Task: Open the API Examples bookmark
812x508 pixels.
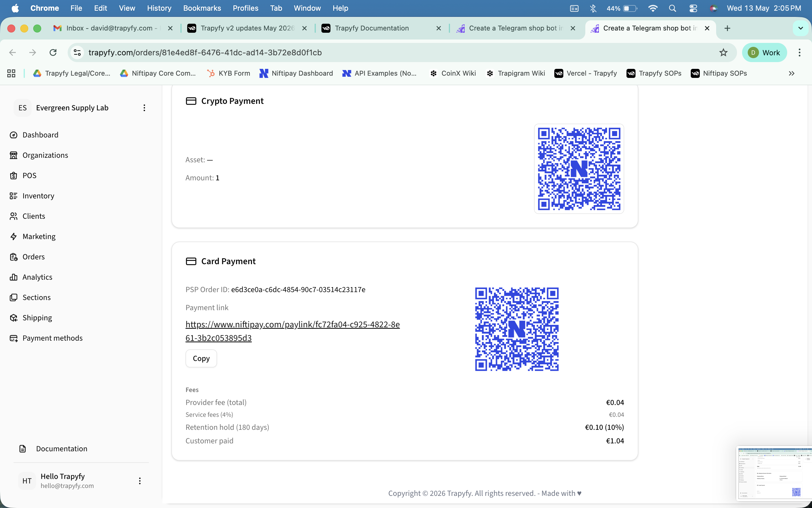Action: pyautogui.click(x=379, y=73)
